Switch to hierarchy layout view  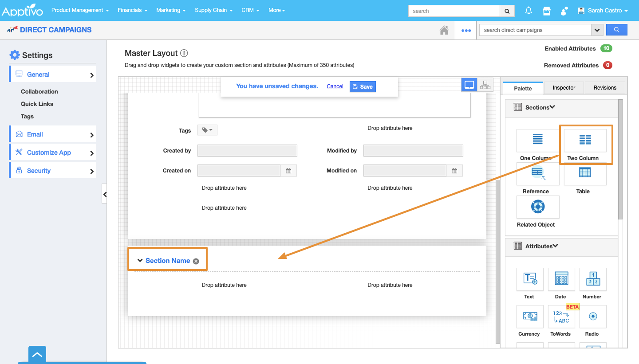(x=485, y=85)
